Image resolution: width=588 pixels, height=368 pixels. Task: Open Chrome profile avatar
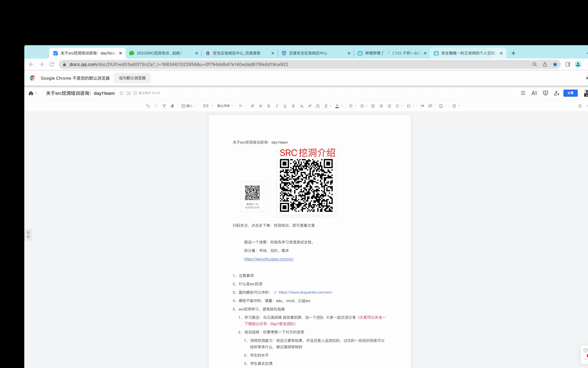[578, 64]
